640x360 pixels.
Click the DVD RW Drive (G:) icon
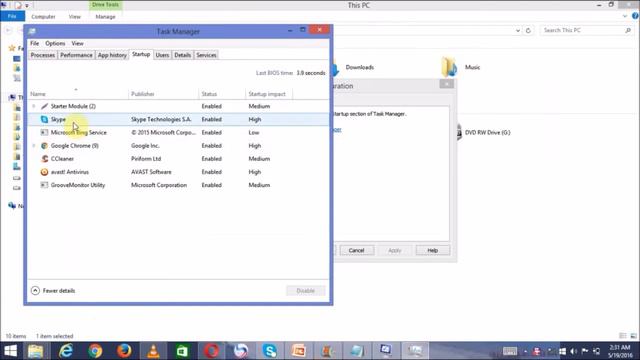tap(460, 133)
